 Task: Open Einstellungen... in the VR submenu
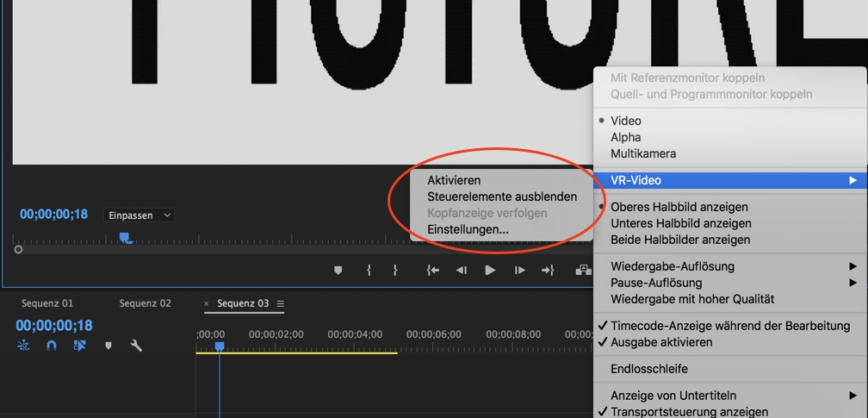468,229
